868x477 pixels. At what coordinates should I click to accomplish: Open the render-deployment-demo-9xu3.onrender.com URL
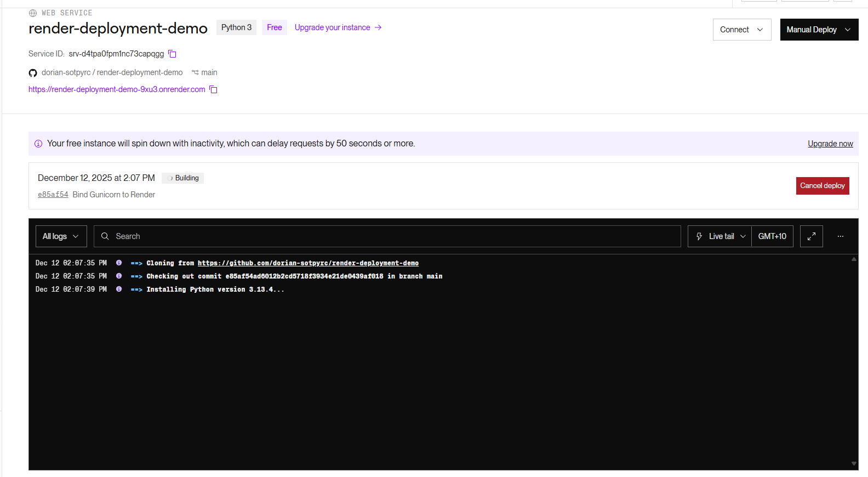click(117, 89)
